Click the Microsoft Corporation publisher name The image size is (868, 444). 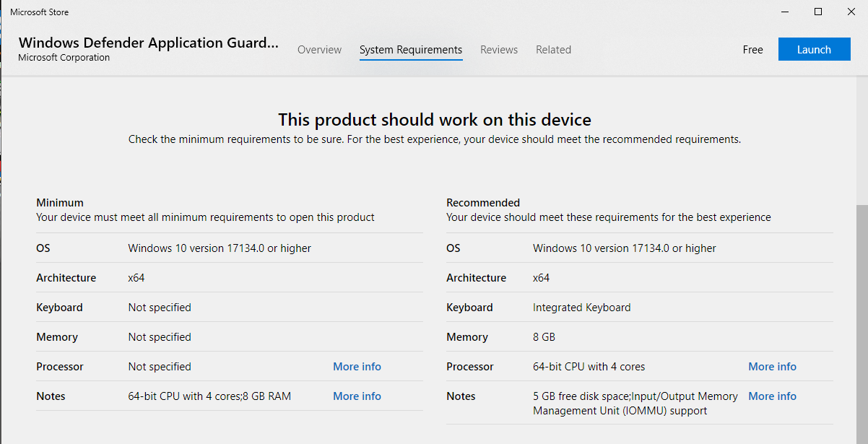64,58
